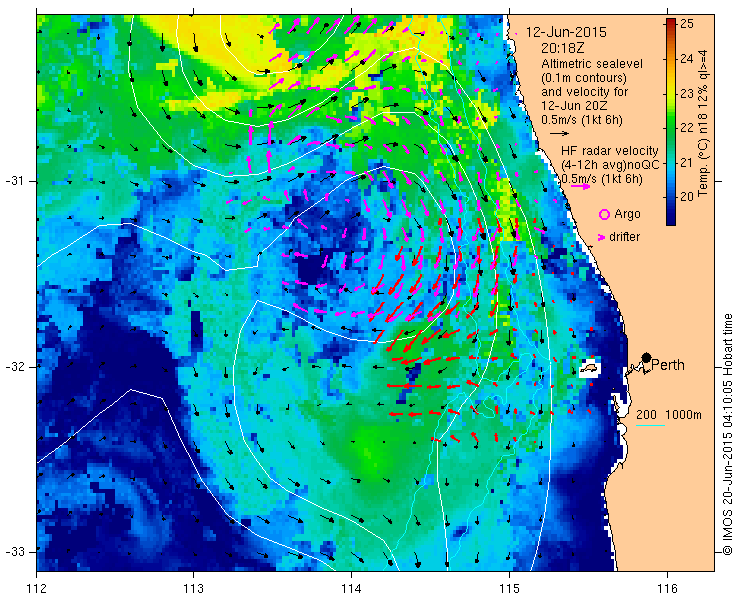Click the magenta Argo circle legend symbol
The image size is (740, 600).
click(604, 215)
